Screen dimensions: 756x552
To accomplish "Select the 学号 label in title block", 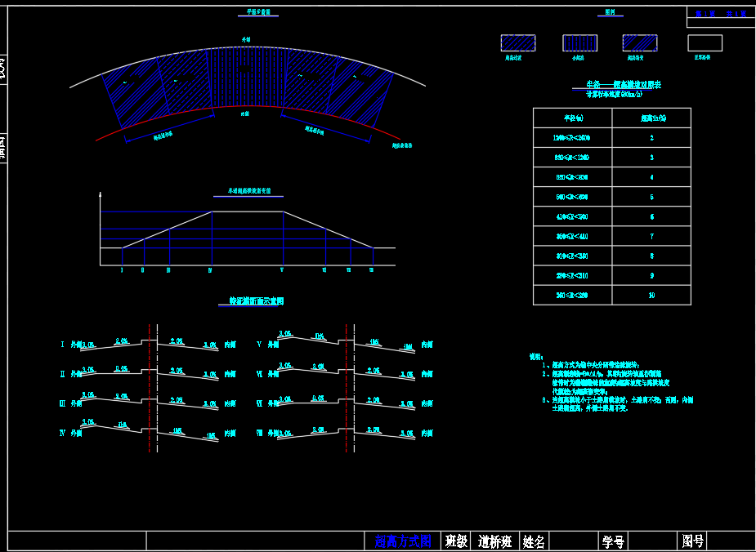I will click(x=613, y=541).
